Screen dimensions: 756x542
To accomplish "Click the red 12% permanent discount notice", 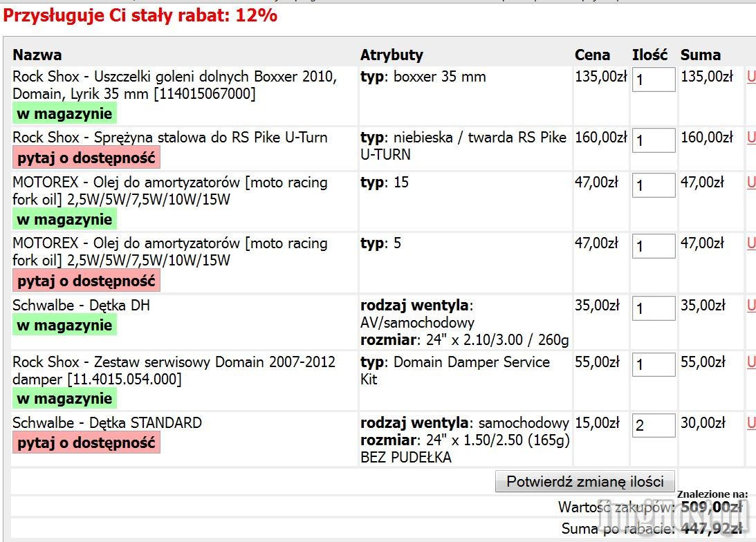I will pos(140,15).
